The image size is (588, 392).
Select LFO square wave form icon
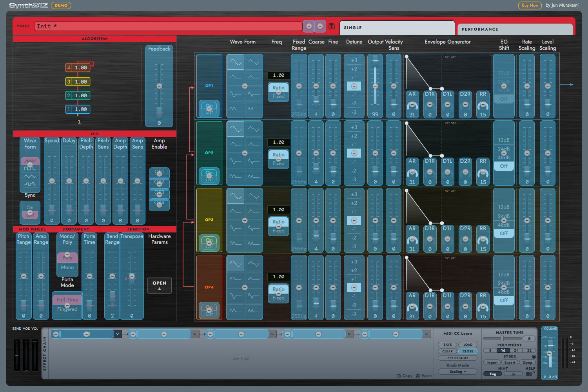coord(30,169)
